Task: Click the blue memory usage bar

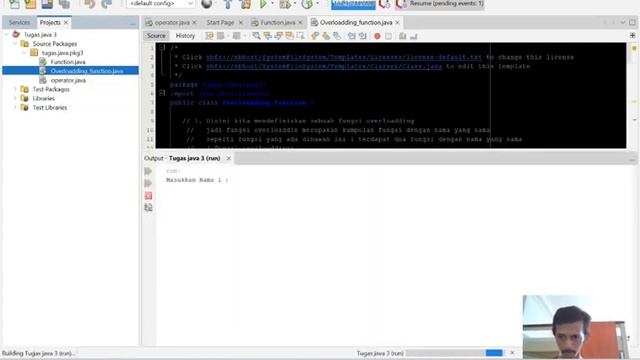Action: pyautogui.click(x=353, y=4)
